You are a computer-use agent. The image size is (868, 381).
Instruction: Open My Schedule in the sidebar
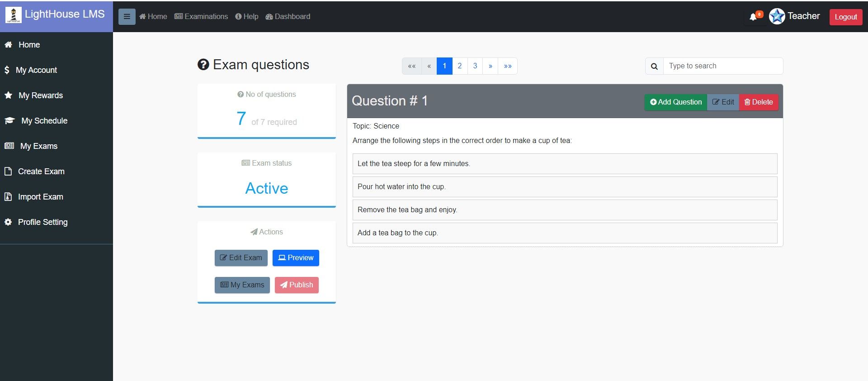44,121
